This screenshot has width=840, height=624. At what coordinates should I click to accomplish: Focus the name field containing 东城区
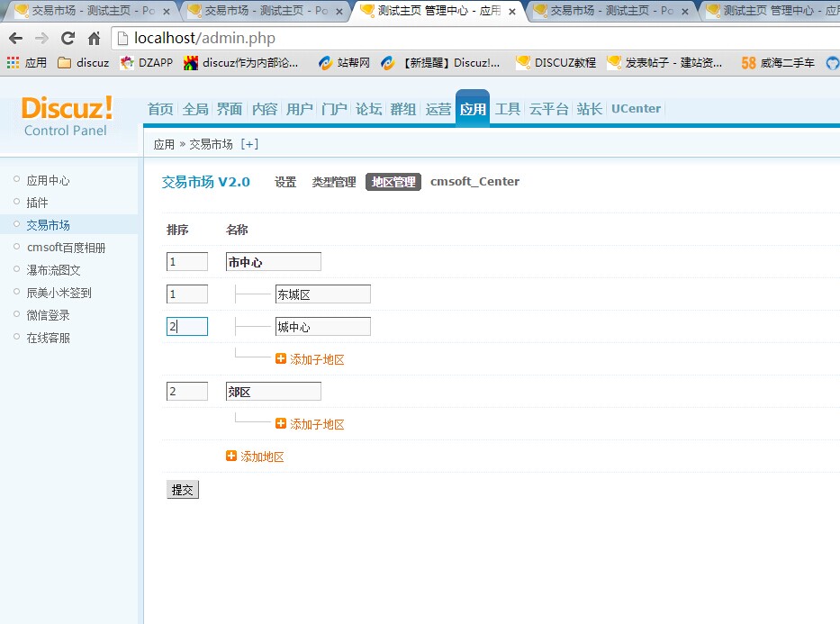pyautogui.click(x=323, y=294)
